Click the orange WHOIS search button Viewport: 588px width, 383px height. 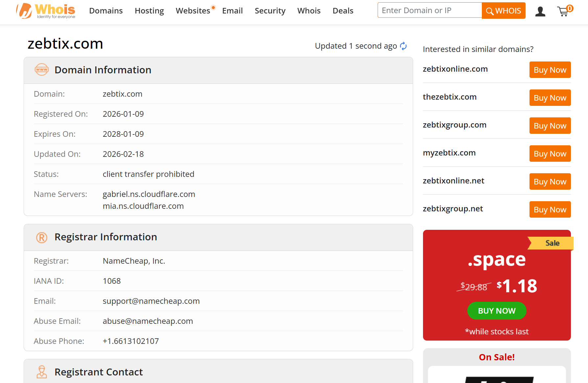pos(504,11)
